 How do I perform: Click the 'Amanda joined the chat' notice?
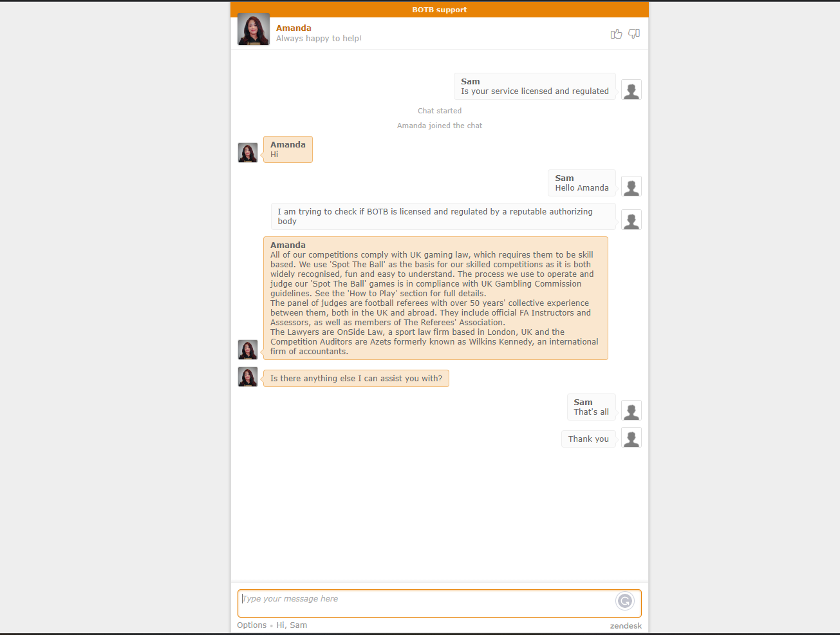[440, 126]
